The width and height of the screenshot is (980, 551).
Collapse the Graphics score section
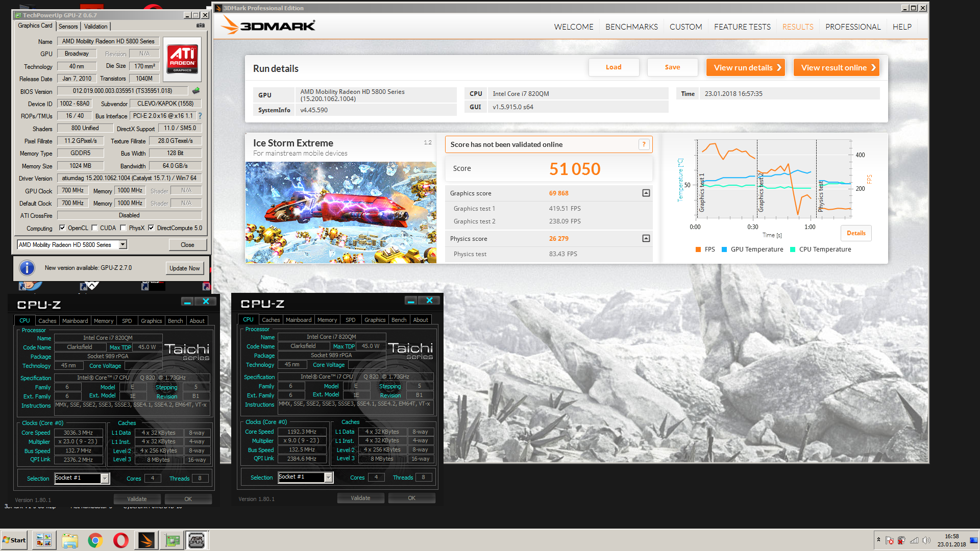click(x=646, y=193)
